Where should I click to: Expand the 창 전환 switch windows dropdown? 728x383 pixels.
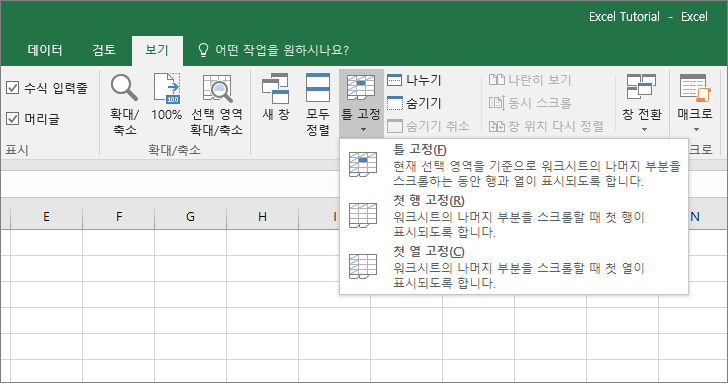coord(644,130)
